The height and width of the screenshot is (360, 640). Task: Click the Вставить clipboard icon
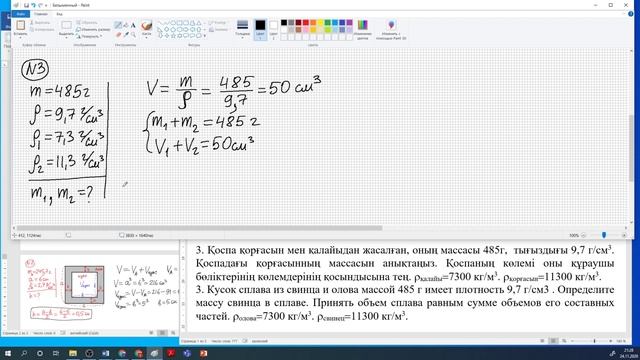coord(20,25)
